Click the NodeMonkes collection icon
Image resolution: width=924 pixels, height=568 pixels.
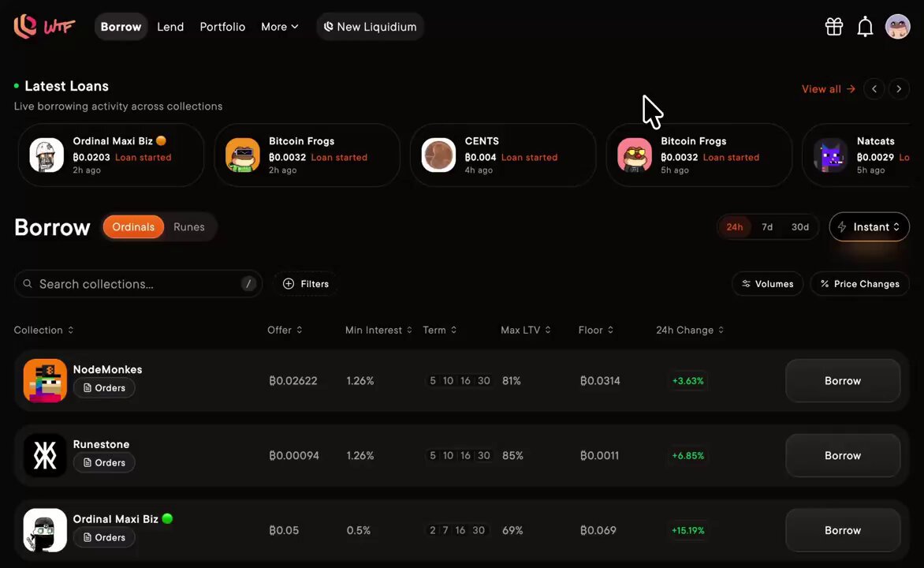coord(45,380)
